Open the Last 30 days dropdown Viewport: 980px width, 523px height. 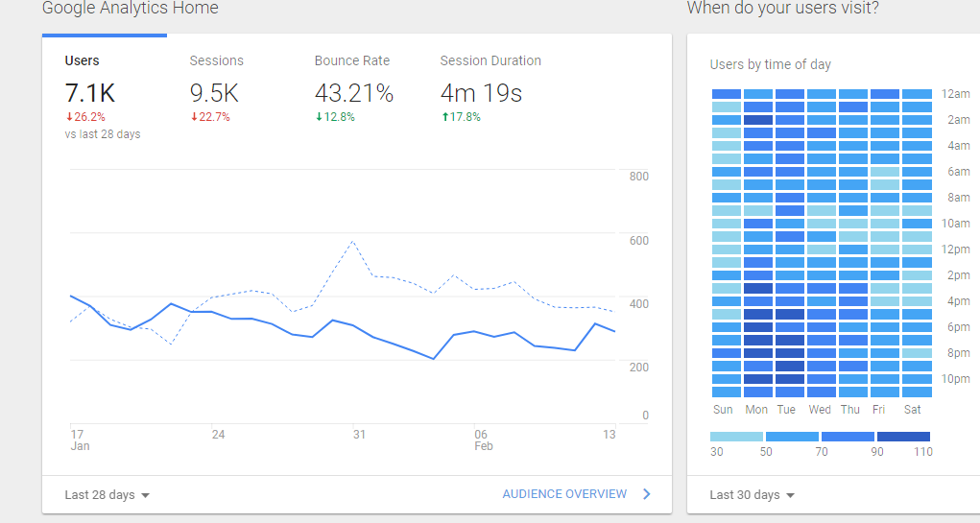(752, 495)
